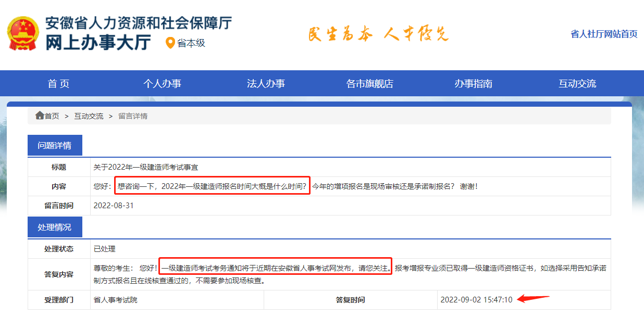644x317 pixels.
Task: Open the 个人办事 menu
Action: pos(164,83)
